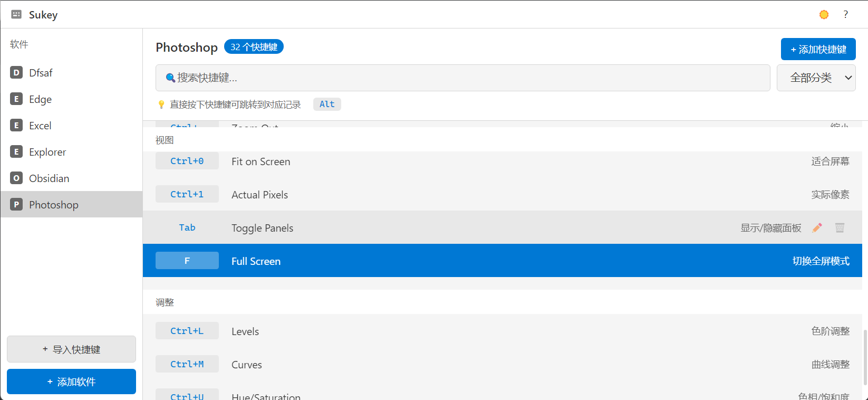Click the 色阶调整 description text
Screen dimensions: 868x400
click(830, 331)
